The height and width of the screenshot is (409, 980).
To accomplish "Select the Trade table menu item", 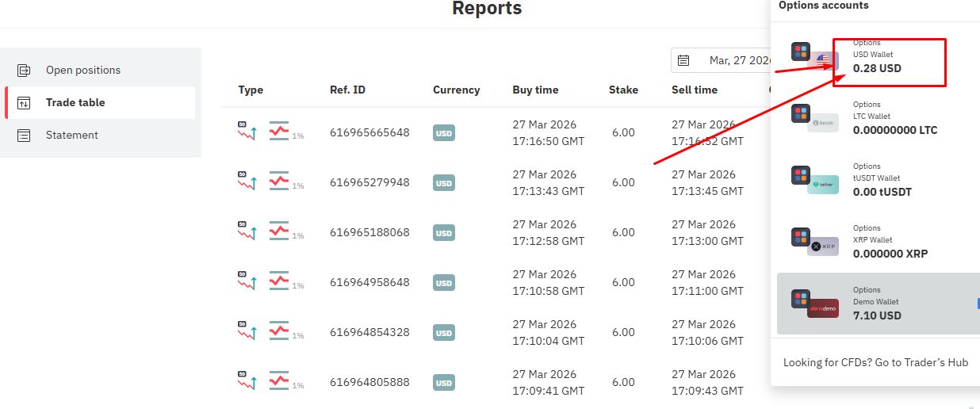I will (75, 103).
